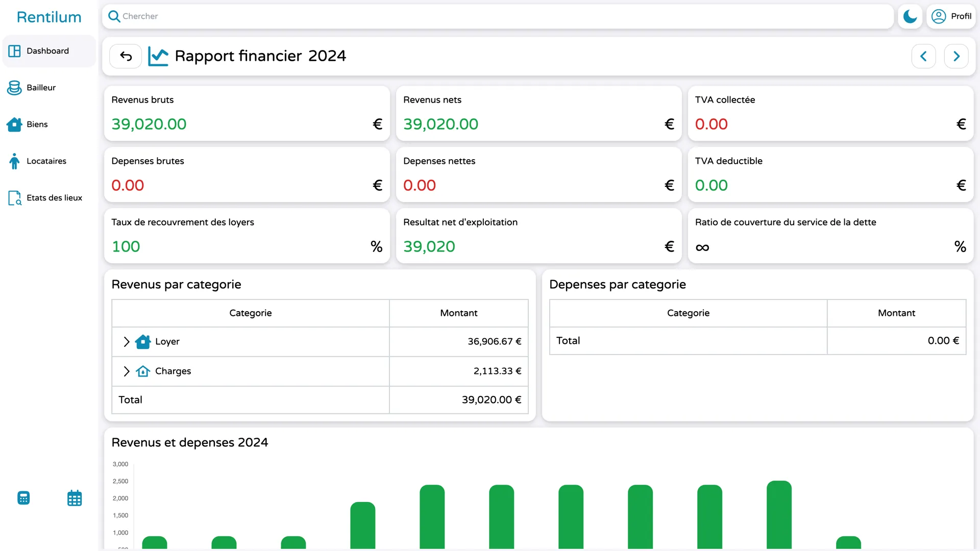Click the Charges amount 2,113.33 €
This screenshot has width=980, height=551.
click(x=497, y=371)
